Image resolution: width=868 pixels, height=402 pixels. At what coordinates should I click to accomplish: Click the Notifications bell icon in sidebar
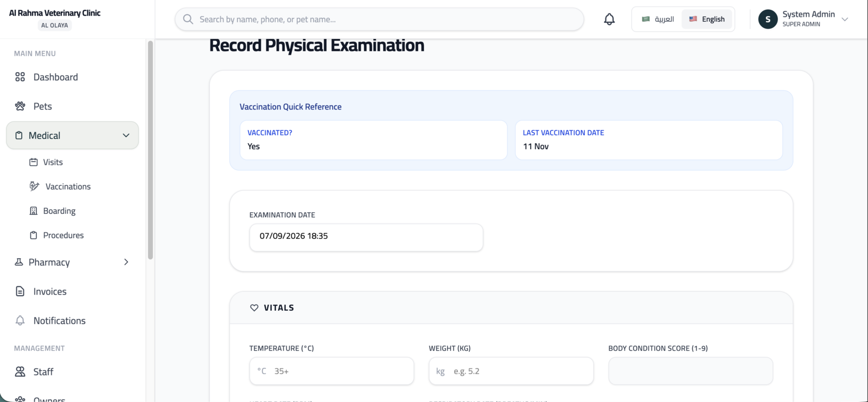click(x=20, y=321)
